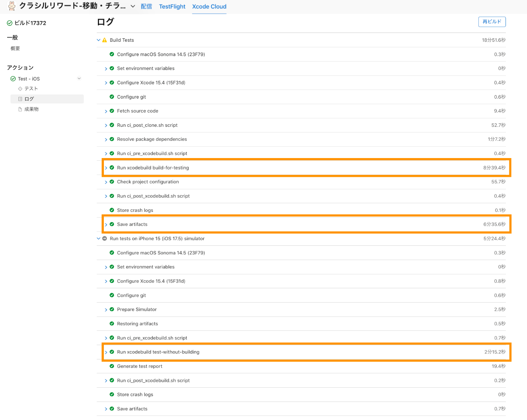Click the 19.4秒 duration value
Viewport: 527px width, 420px height.
tap(499, 366)
